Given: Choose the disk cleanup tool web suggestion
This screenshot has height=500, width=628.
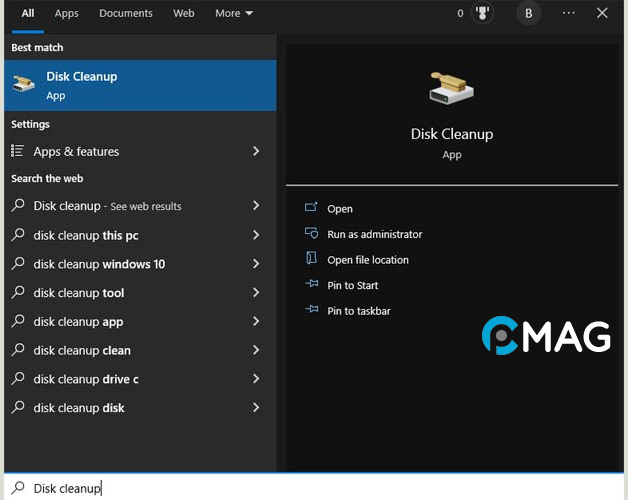Looking at the screenshot, I should [79, 293].
